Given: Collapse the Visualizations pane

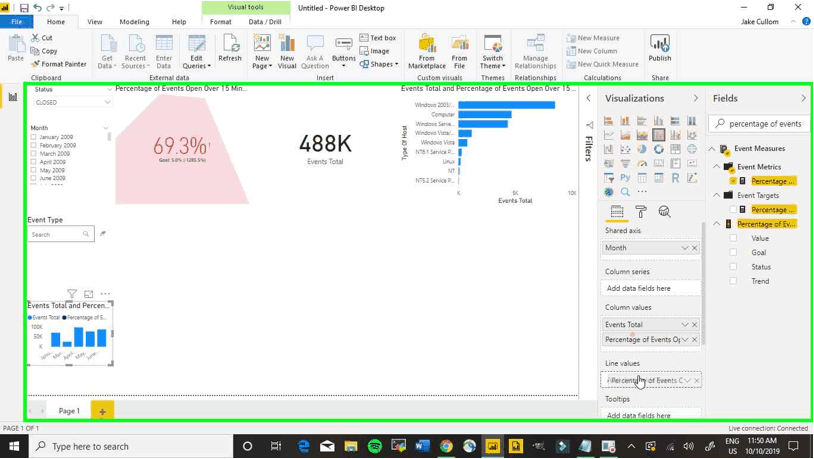Looking at the screenshot, I should tap(696, 98).
